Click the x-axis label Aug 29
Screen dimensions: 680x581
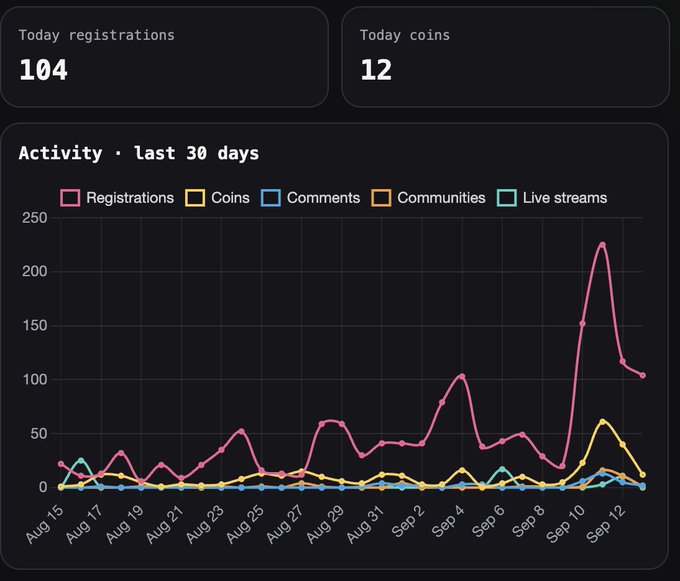[326, 525]
